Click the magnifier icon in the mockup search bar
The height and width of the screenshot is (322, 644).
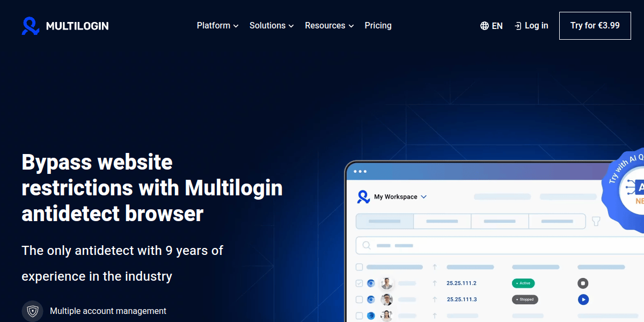click(367, 245)
